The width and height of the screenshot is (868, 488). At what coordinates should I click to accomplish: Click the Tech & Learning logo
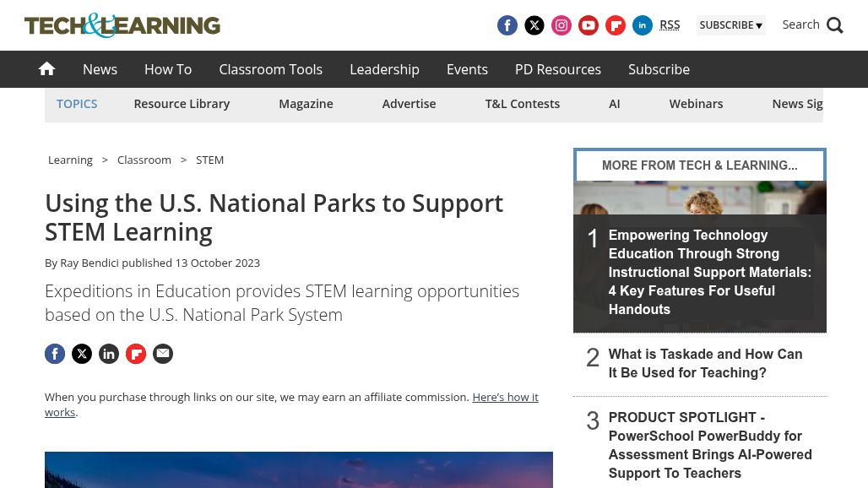pyautogui.click(x=122, y=25)
